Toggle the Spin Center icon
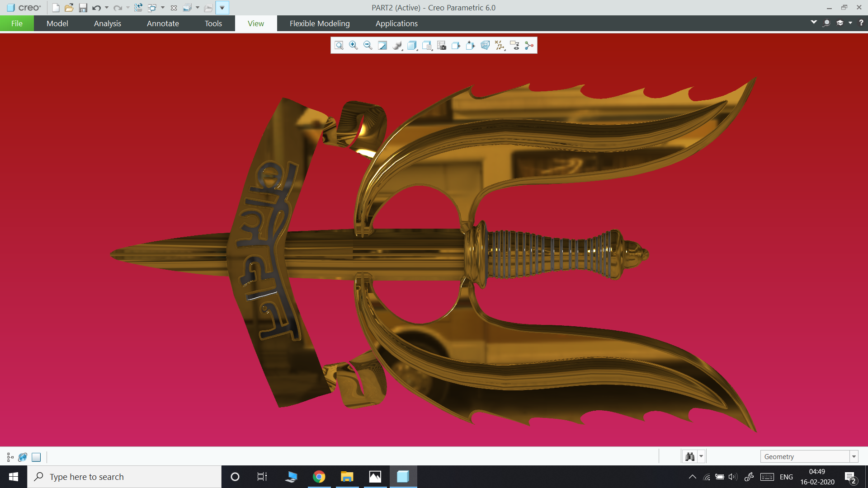The height and width of the screenshot is (488, 868). click(x=529, y=45)
